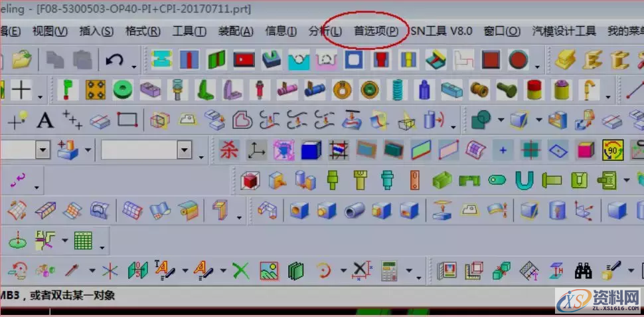The image size is (644, 317).
Task: Click the heart-shaped outline icon
Action: tap(242, 120)
